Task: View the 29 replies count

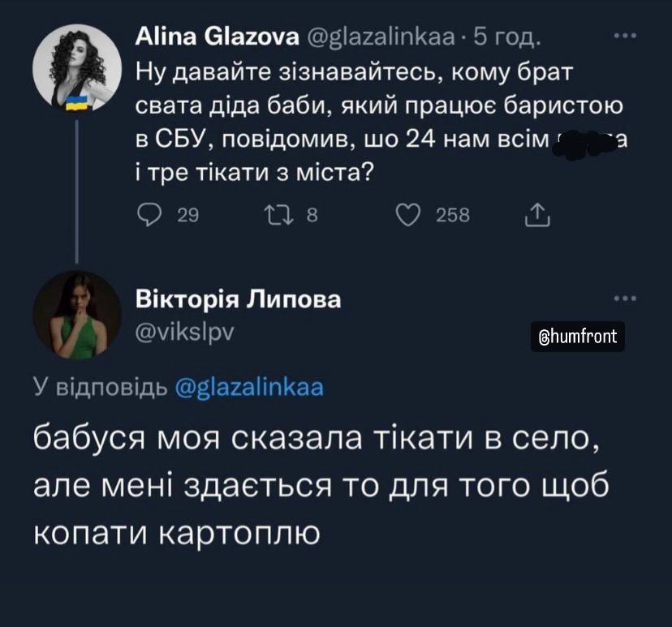Action: click(x=187, y=215)
